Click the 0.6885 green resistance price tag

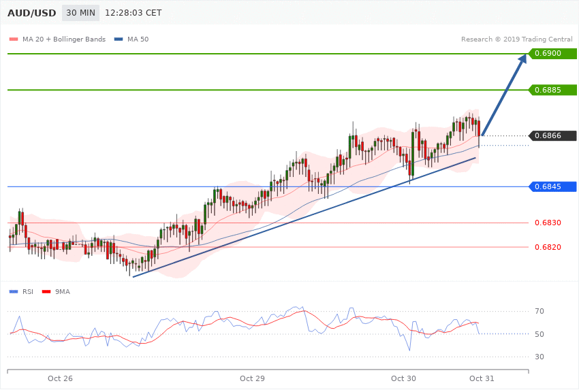[552, 90]
